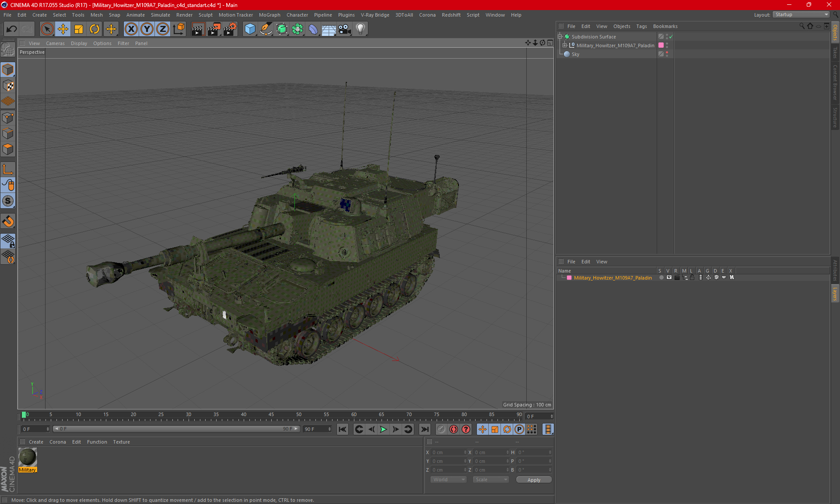Toggle the coordinate system icon
840x504 pixels.
(x=179, y=29)
